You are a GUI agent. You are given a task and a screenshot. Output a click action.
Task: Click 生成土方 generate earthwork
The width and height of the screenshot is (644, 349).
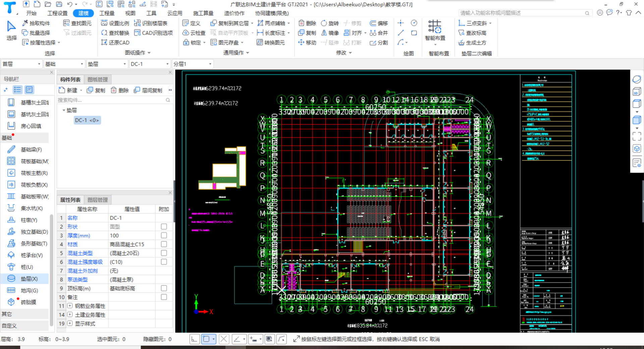[x=472, y=43]
